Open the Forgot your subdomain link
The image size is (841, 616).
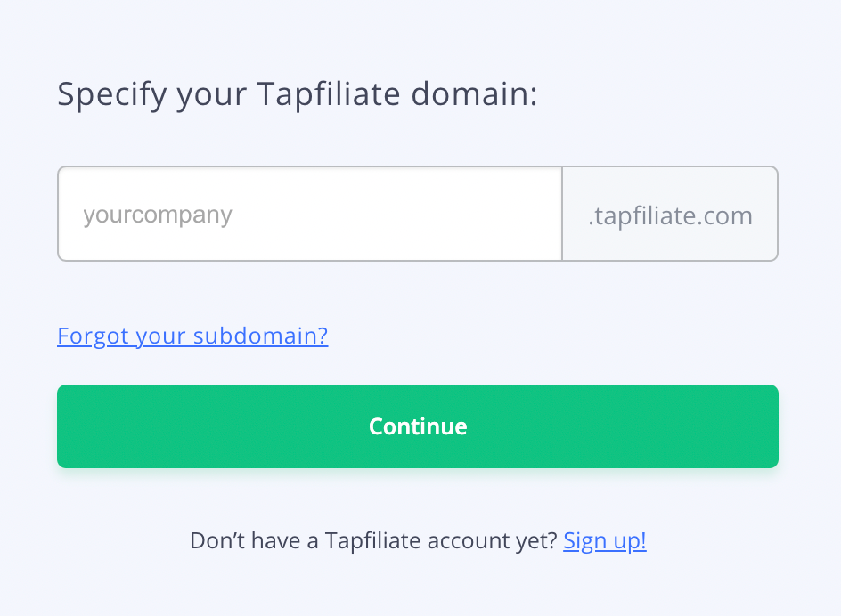(x=192, y=336)
